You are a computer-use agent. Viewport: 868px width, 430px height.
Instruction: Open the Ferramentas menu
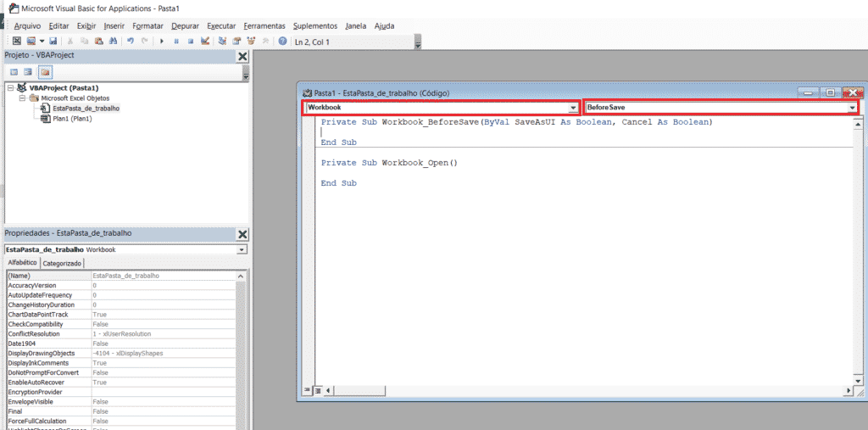click(x=264, y=26)
